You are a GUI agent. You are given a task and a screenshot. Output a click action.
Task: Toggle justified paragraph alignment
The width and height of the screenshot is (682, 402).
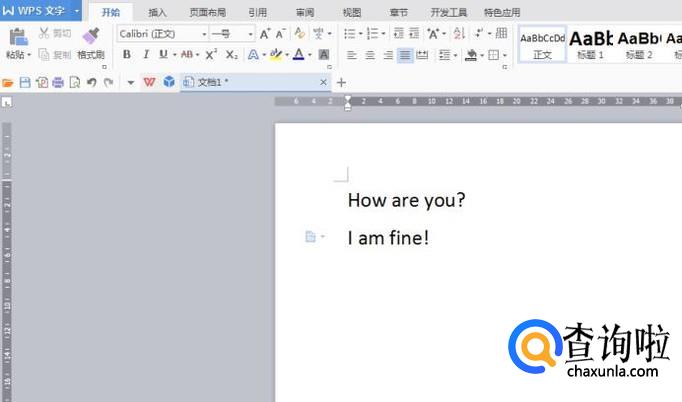coord(405,55)
